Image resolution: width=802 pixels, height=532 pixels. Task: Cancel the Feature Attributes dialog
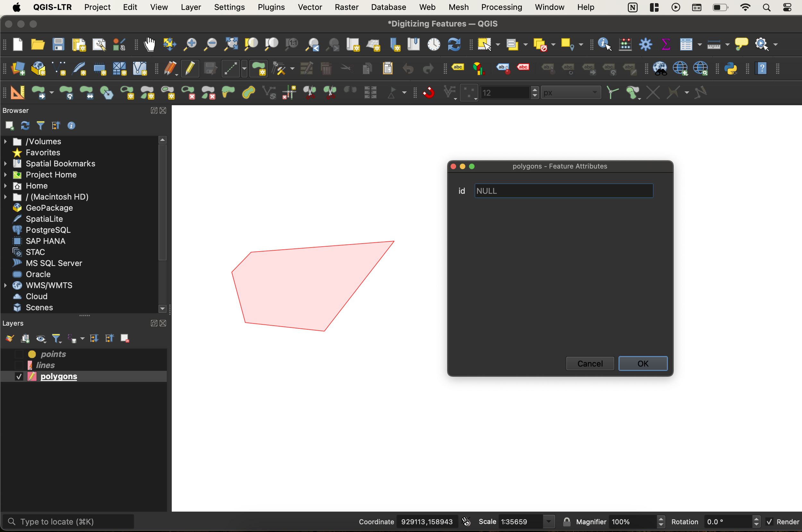coord(590,363)
